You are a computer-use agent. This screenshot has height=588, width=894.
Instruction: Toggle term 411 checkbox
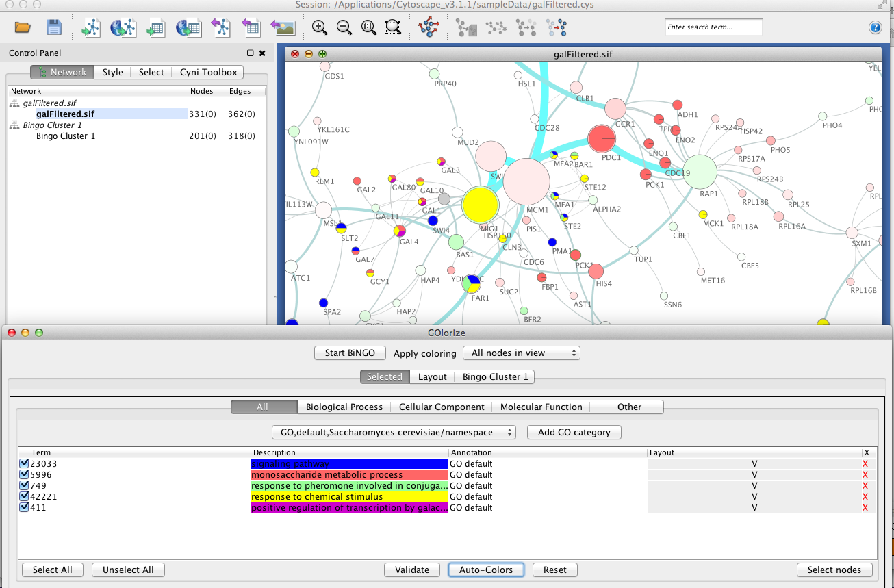24,507
